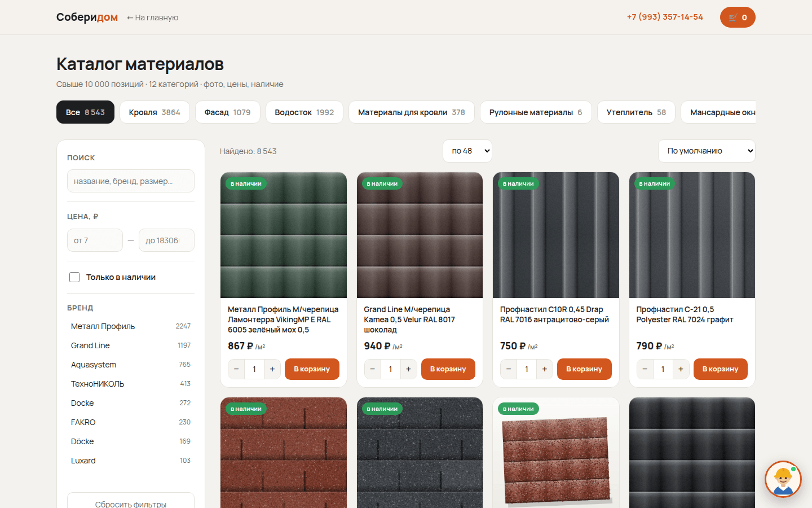This screenshot has width=812, height=508.
Task: Open the red brick shingle product image
Action: tap(284, 453)
